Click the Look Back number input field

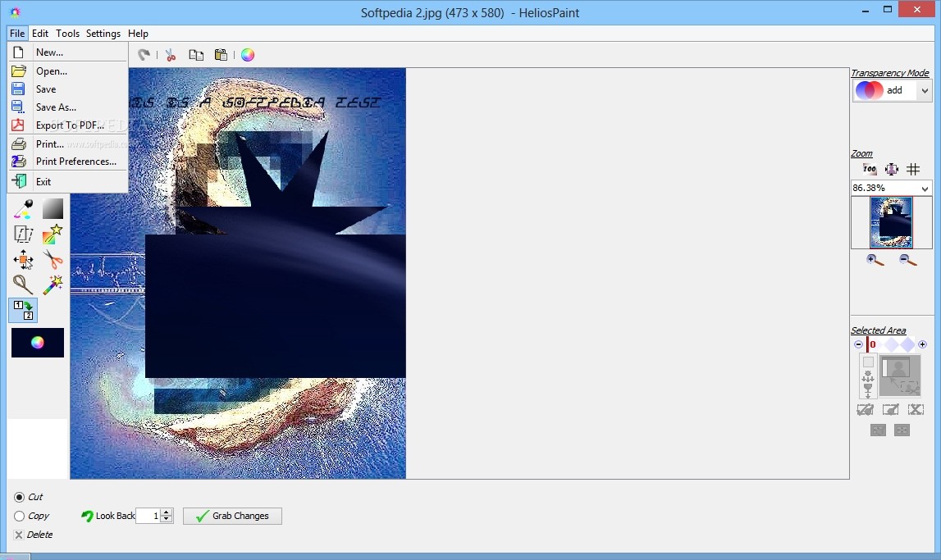tap(148, 516)
